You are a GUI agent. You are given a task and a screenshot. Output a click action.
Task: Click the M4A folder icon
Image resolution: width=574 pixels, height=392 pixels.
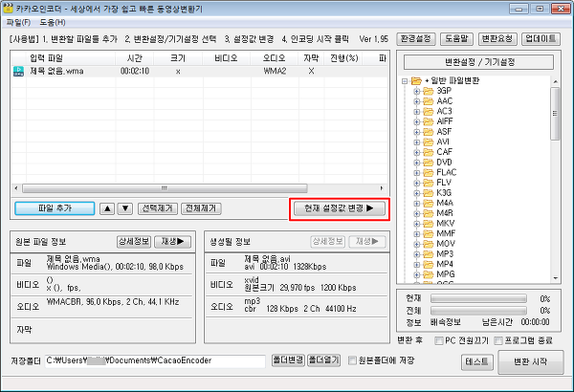(429, 203)
